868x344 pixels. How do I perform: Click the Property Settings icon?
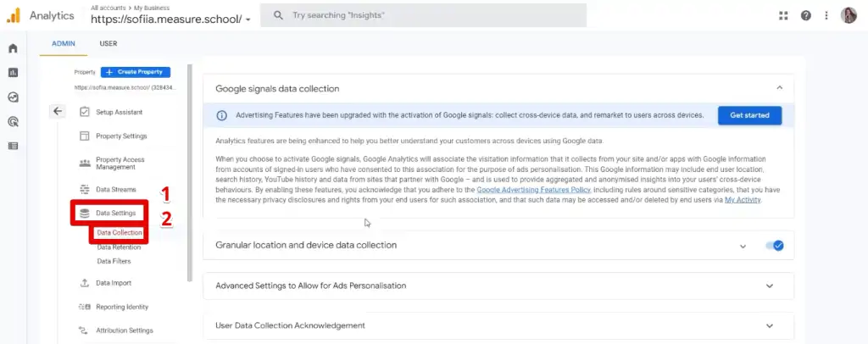tap(85, 136)
